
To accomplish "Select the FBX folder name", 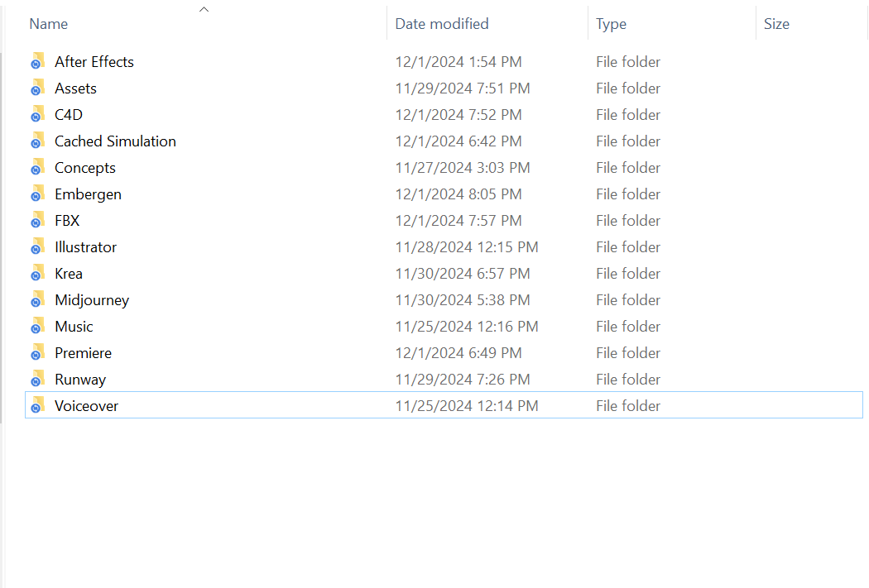I will point(67,220).
